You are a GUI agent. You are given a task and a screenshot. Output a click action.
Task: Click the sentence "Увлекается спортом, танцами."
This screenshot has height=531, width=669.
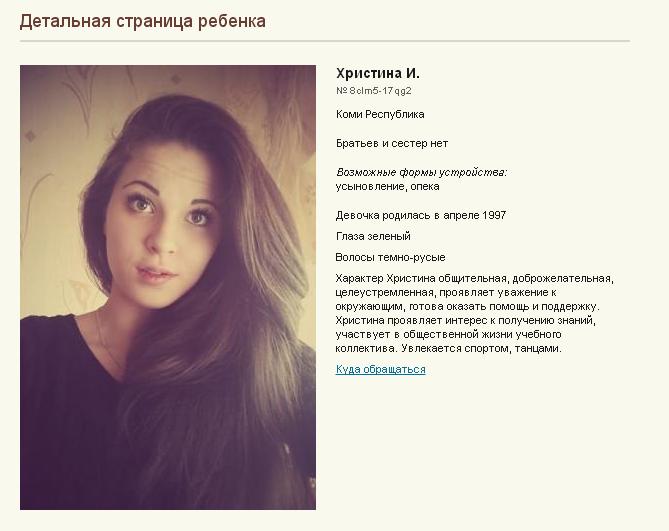pos(482,348)
